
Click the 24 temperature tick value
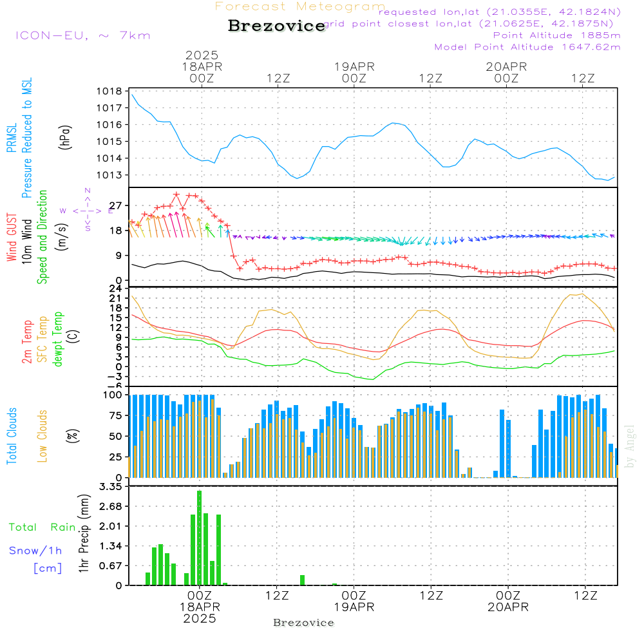click(x=115, y=289)
